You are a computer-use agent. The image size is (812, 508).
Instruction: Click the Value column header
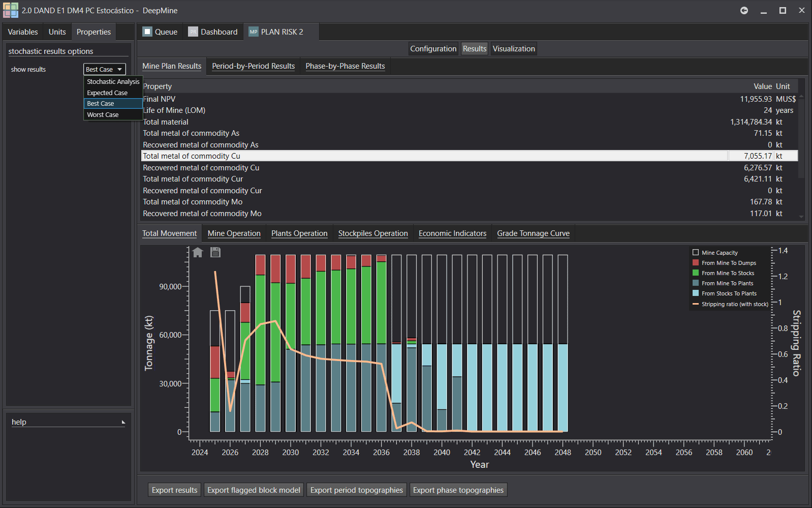763,86
